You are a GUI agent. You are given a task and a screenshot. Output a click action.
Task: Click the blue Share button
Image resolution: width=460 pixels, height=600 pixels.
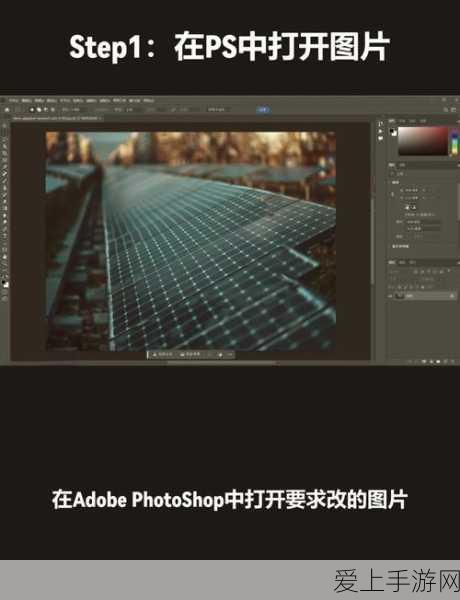pos(263,110)
